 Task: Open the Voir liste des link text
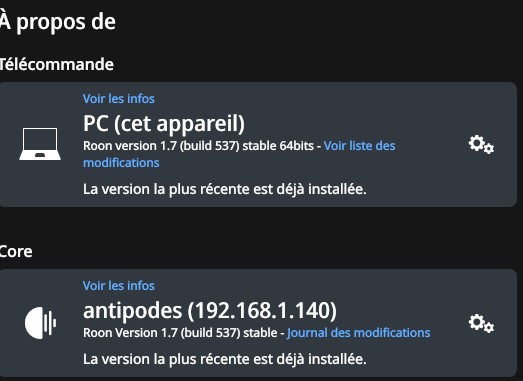360,146
